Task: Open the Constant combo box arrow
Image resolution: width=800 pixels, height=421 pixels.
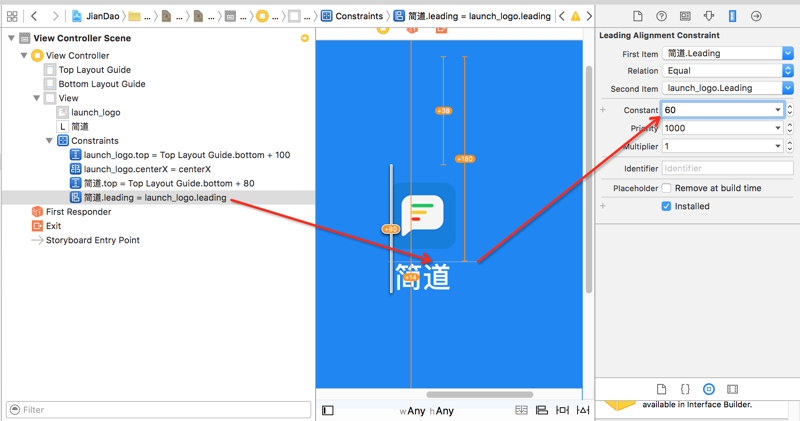Action: (x=778, y=110)
